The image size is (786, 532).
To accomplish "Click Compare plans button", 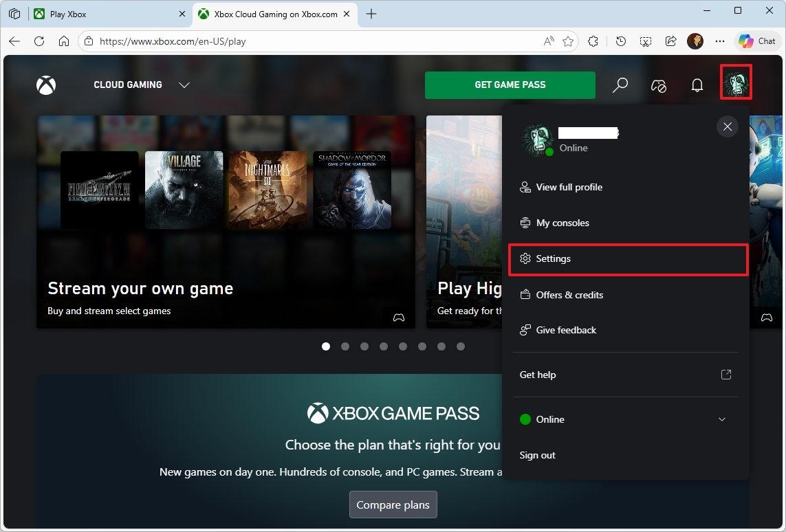I will [393, 505].
